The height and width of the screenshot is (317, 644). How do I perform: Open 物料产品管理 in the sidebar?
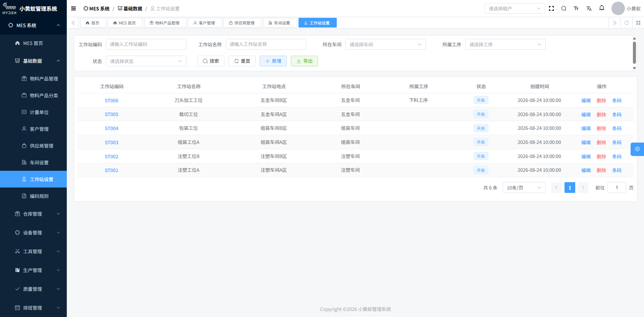click(34, 78)
